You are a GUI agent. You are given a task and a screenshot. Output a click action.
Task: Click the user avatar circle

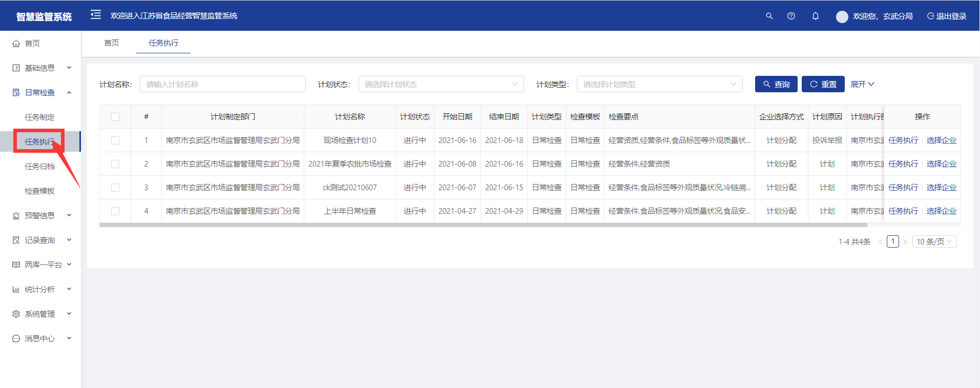click(x=842, y=16)
